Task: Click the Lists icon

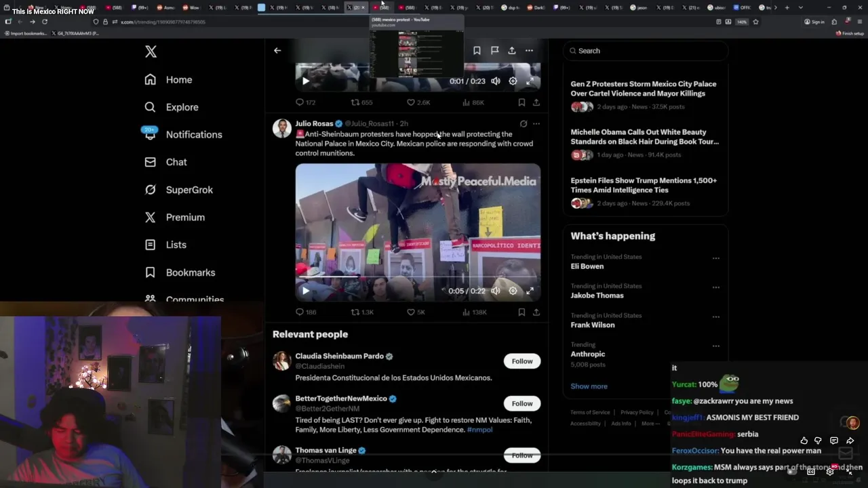Action: pyautogui.click(x=151, y=245)
